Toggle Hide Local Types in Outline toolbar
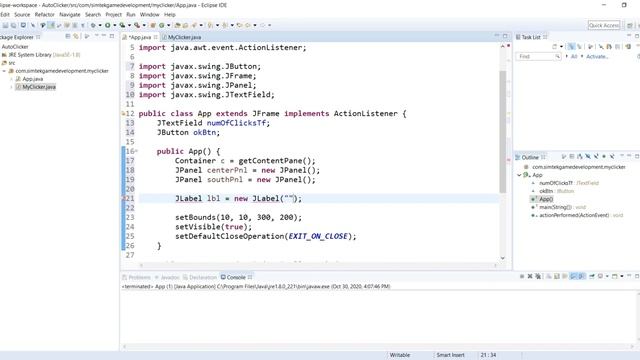 tap(612, 157)
